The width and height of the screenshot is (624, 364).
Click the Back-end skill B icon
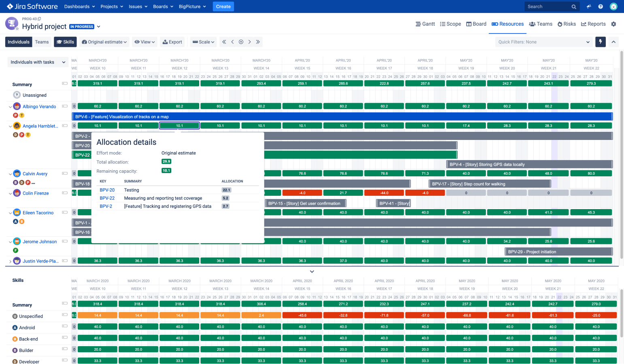tap(15, 339)
